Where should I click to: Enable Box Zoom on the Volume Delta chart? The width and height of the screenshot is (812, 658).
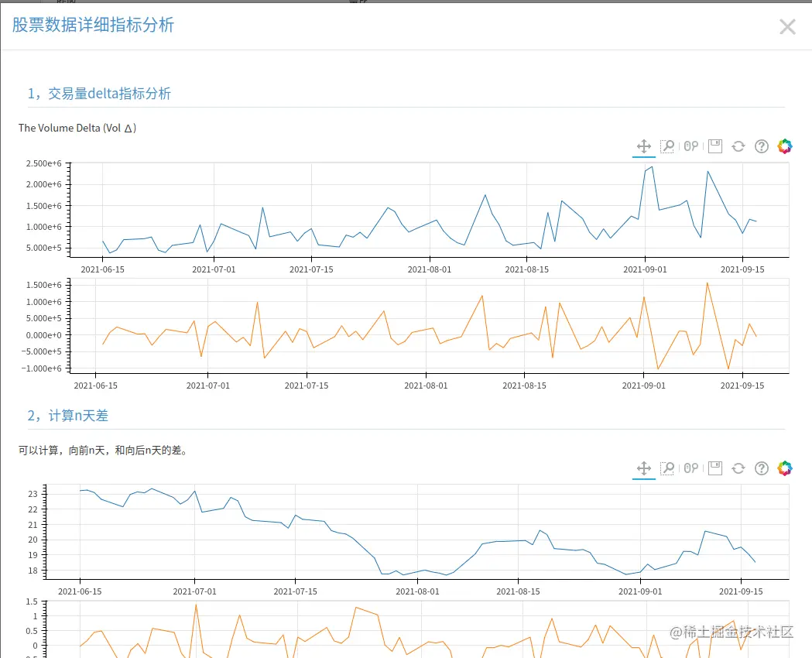pos(666,146)
